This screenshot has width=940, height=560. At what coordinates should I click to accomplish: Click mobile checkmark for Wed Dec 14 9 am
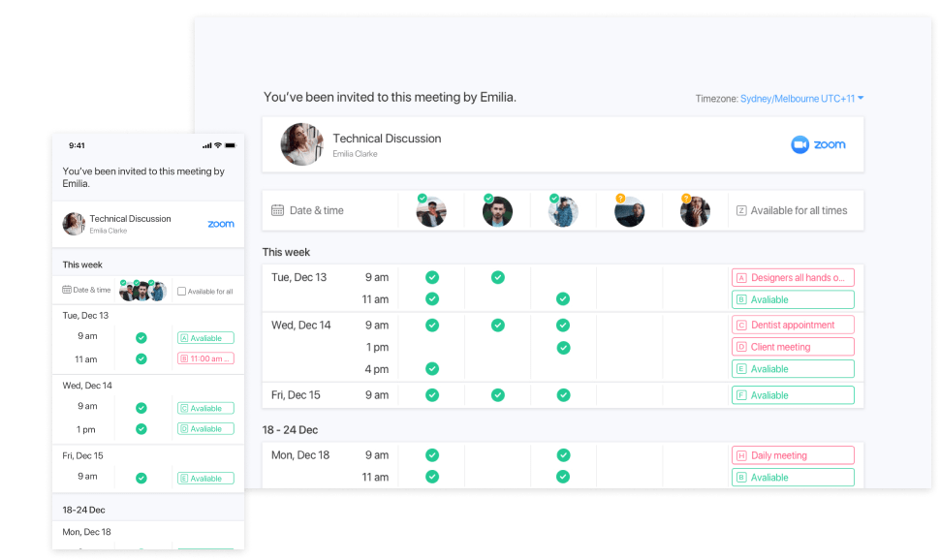pyautogui.click(x=141, y=408)
